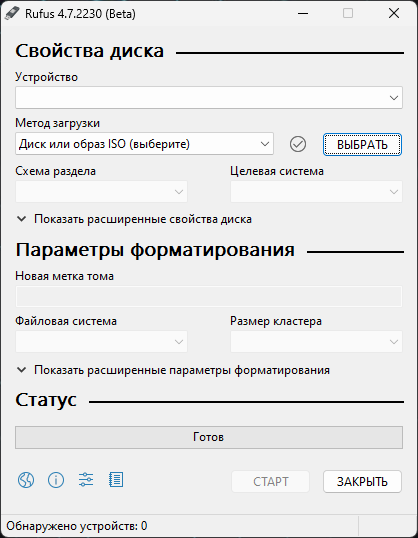Click the Готов status progress bar
The image size is (418, 538).
(x=209, y=437)
